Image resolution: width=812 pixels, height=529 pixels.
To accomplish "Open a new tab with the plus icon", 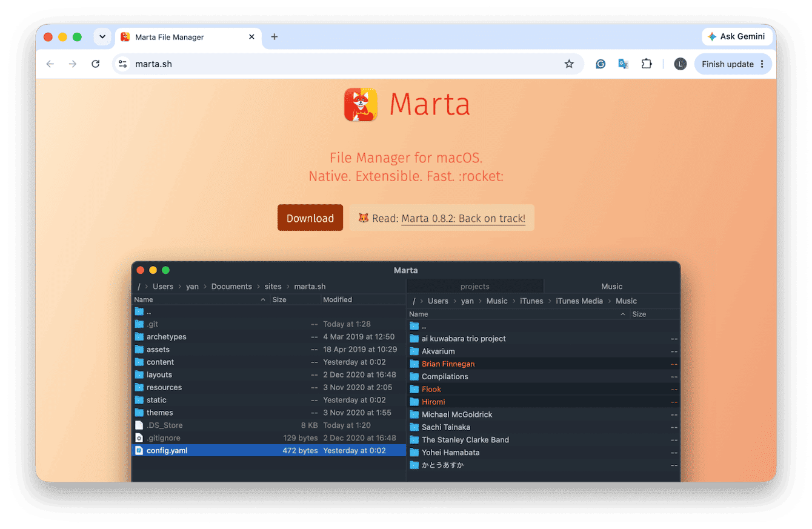I will pyautogui.click(x=274, y=37).
